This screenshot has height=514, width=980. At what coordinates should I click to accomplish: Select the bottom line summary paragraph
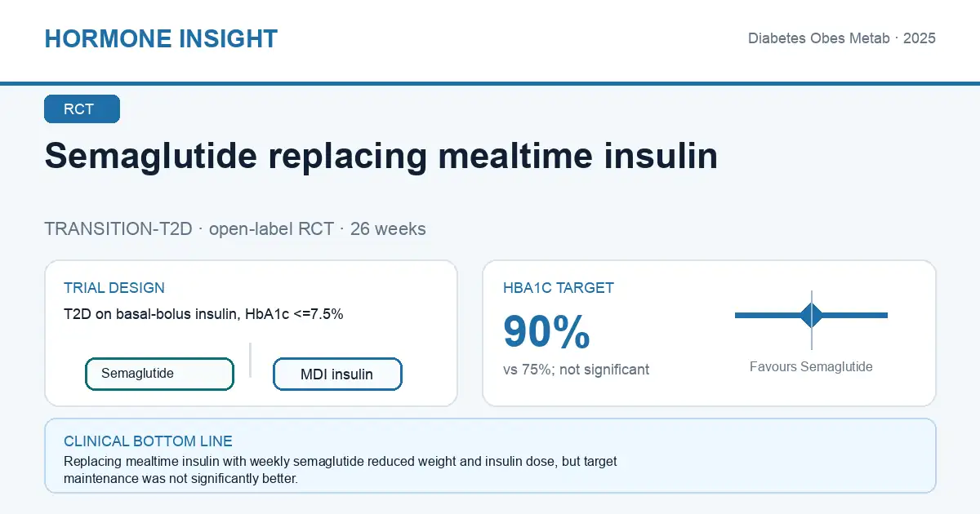(340, 470)
